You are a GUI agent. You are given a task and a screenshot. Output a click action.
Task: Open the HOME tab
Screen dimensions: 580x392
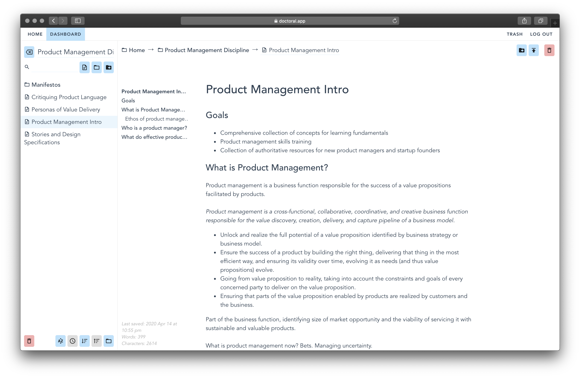pos(35,34)
